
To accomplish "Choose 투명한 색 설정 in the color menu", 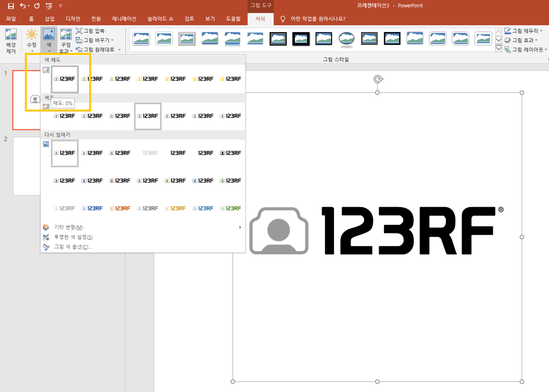I will (73, 237).
